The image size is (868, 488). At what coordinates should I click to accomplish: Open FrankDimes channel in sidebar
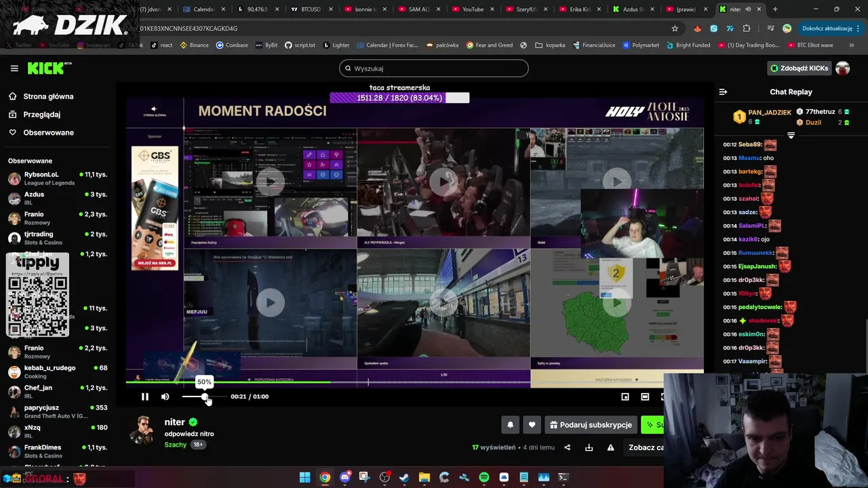coord(58,451)
